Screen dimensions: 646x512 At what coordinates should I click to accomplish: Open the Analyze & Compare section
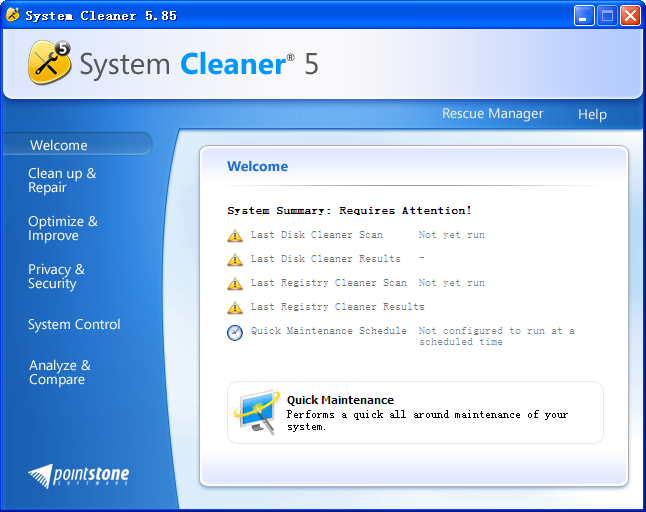(x=60, y=372)
